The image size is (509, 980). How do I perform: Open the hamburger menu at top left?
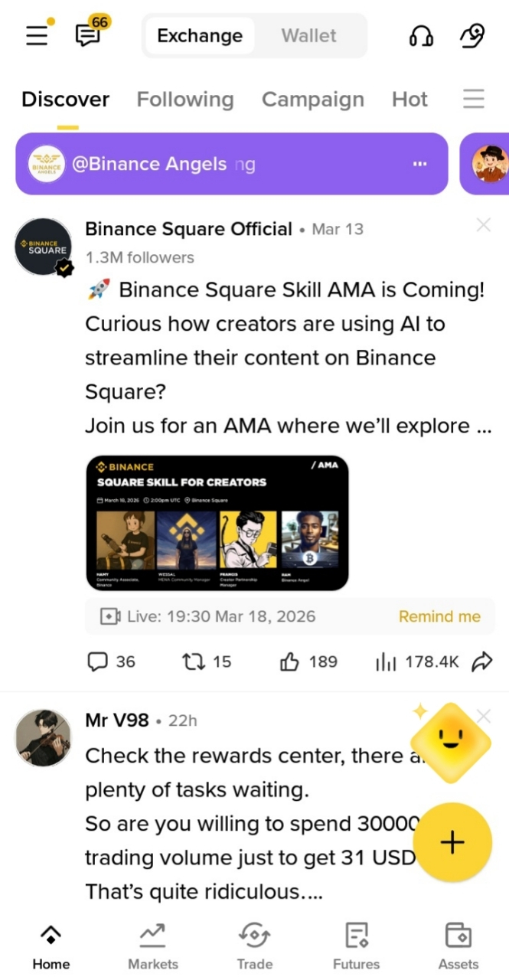pyautogui.click(x=36, y=36)
